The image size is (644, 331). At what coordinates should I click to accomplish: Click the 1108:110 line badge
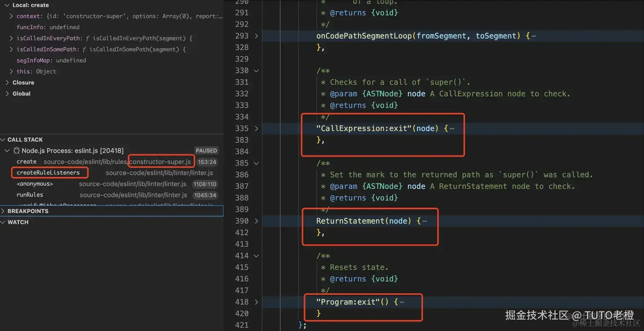point(205,184)
